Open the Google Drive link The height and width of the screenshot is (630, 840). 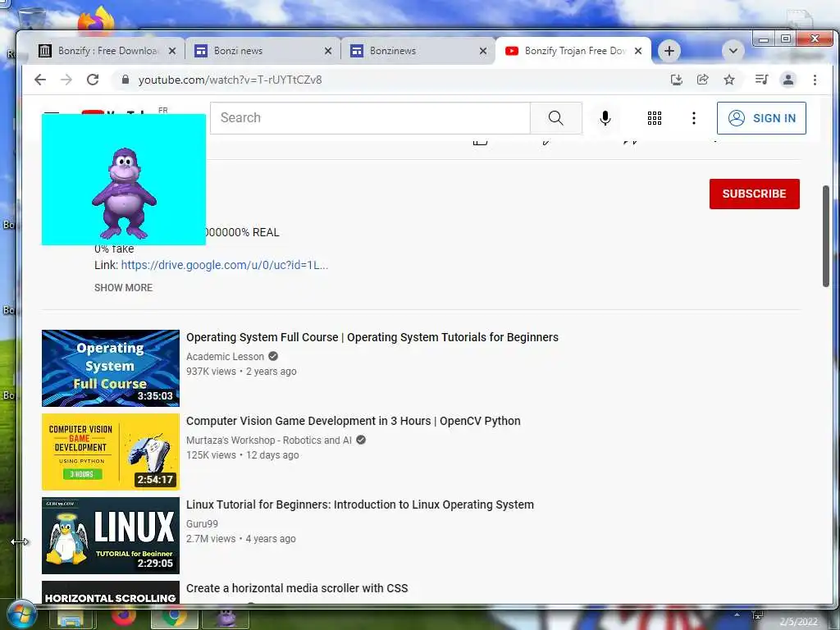pyautogui.click(x=225, y=265)
